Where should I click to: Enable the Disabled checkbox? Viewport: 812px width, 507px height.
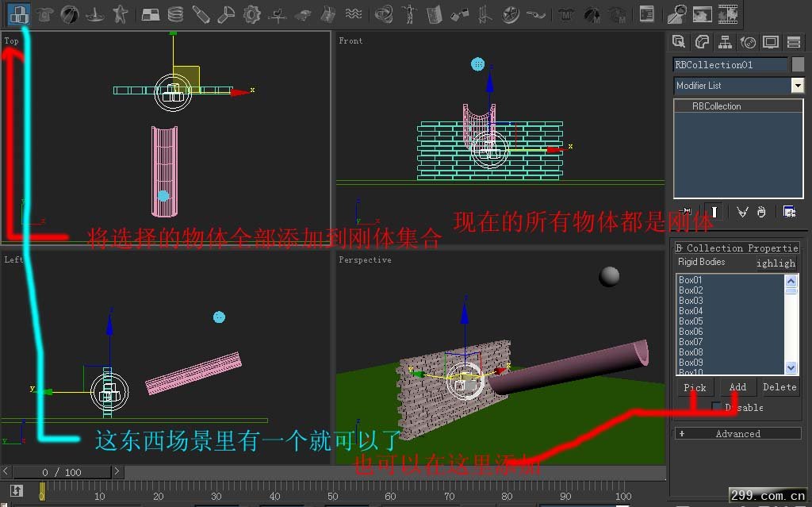tap(717, 407)
